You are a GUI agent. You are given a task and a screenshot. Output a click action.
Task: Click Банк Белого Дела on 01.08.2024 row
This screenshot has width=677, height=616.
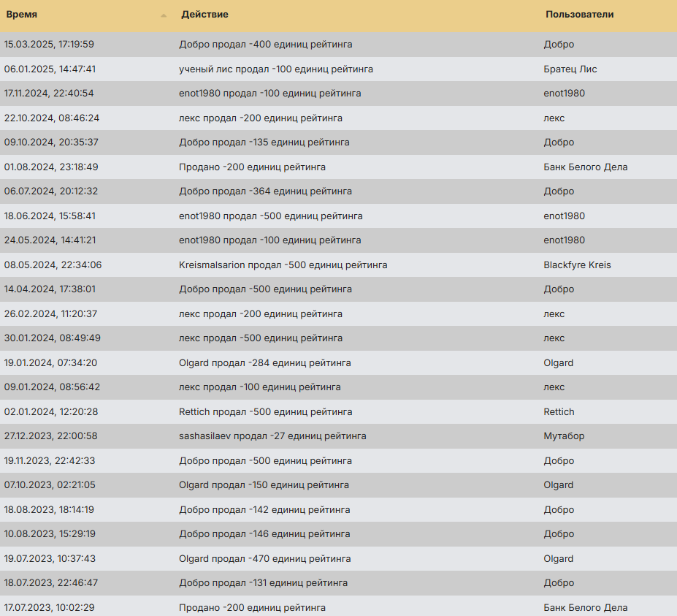(x=585, y=167)
